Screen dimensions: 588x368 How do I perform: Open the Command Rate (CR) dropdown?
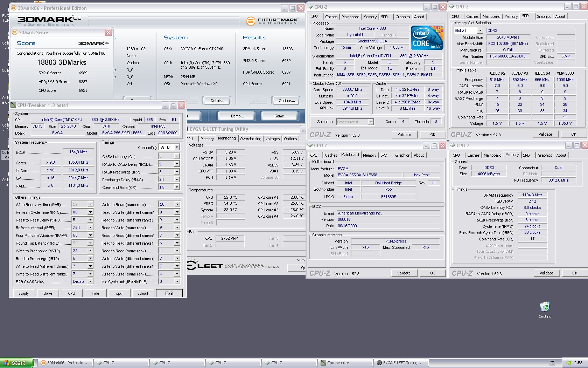click(x=177, y=187)
